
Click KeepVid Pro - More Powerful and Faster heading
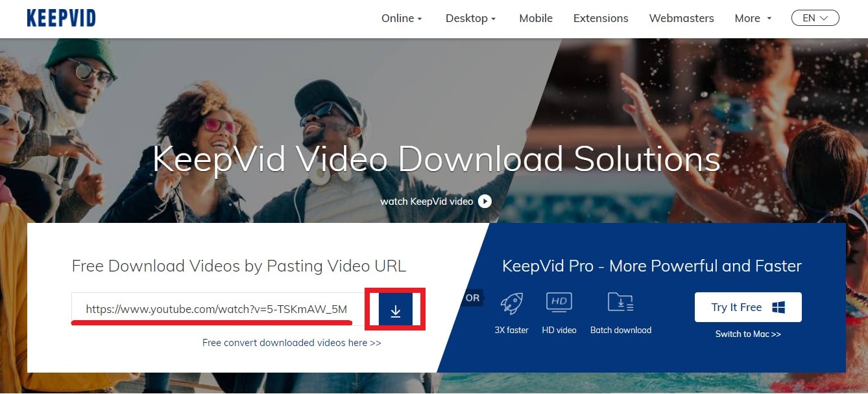tap(652, 266)
